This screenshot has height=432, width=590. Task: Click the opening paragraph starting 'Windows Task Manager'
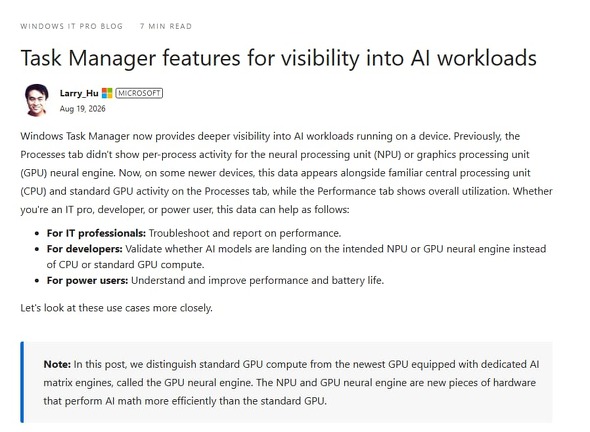click(286, 173)
